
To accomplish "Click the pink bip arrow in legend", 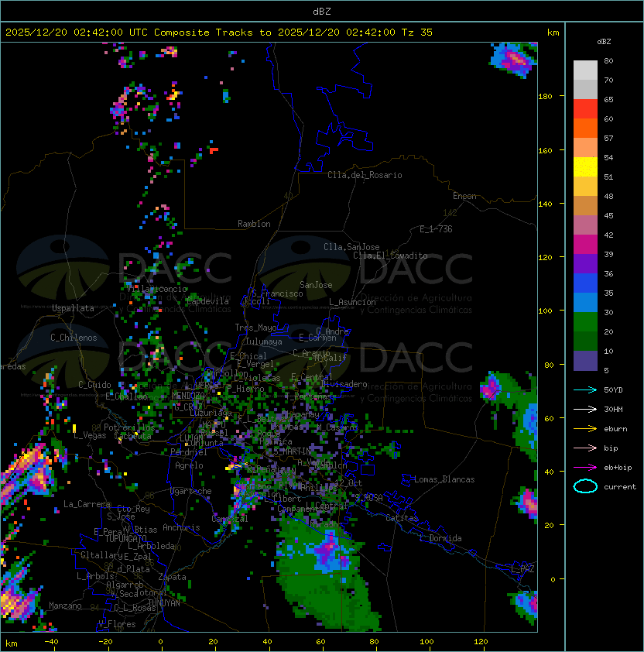I will [585, 448].
